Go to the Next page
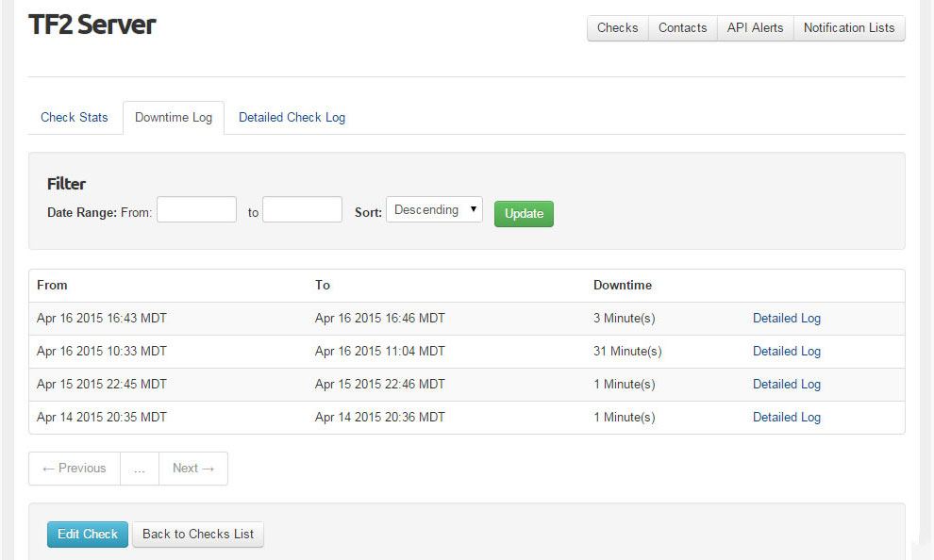Screen dimensions: 934x560 193,469
